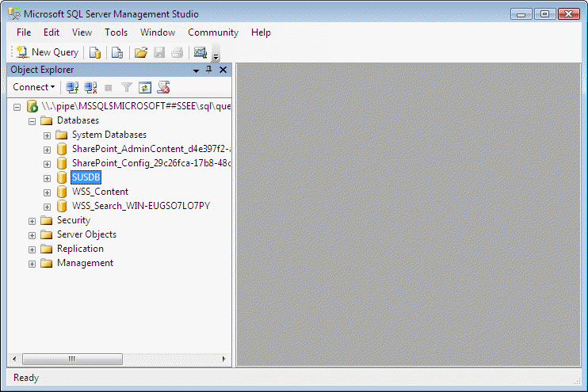Click the WSS_Content database cylinder icon
This screenshot has width=588, height=392.
coord(62,192)
